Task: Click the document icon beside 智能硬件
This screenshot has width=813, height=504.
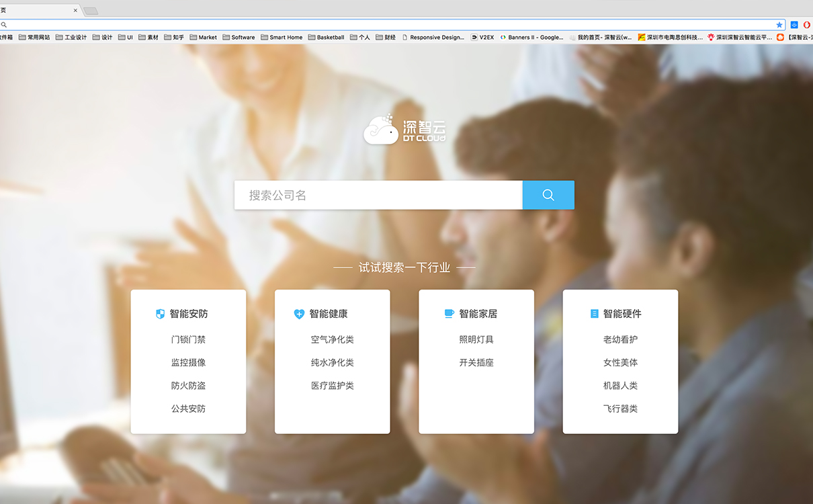Action: 594,314
